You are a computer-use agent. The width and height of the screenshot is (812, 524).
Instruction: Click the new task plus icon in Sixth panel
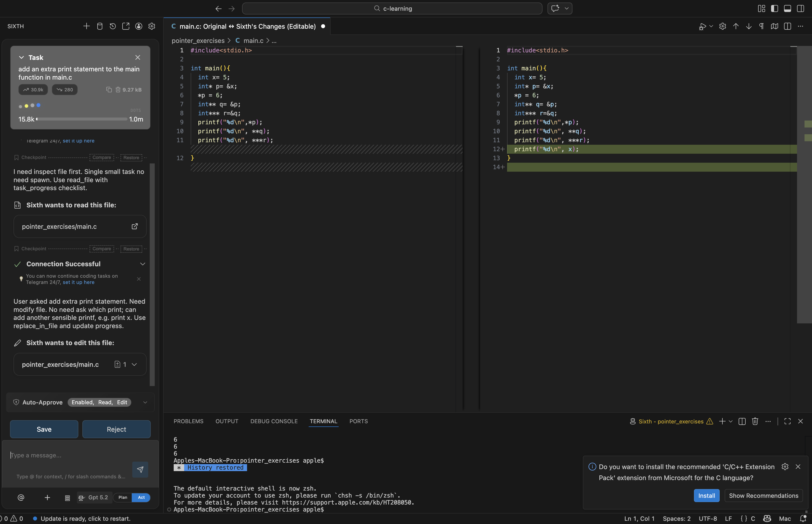point(86,26)
